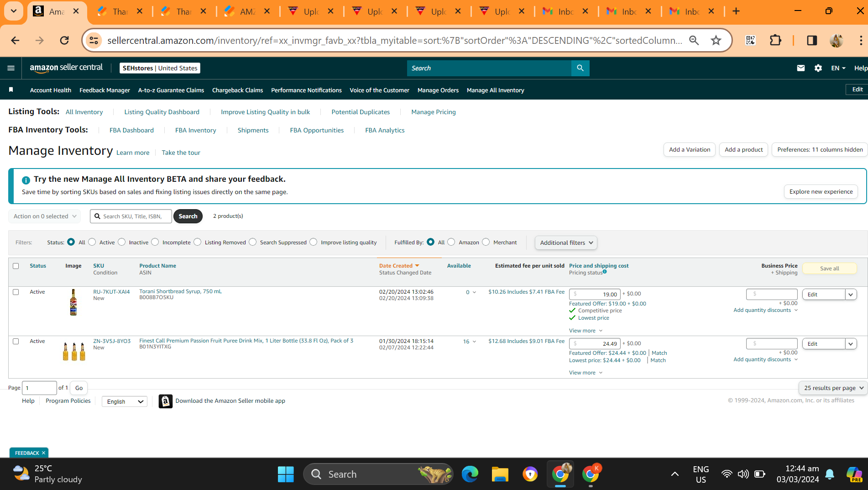
Task: Click the info icon beside Pricing status
Action: pyautogui.click(x=605, y=272)
